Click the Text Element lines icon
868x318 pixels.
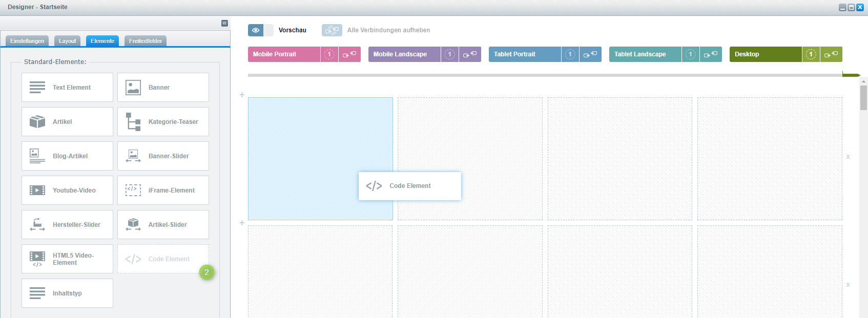[37, 88]
